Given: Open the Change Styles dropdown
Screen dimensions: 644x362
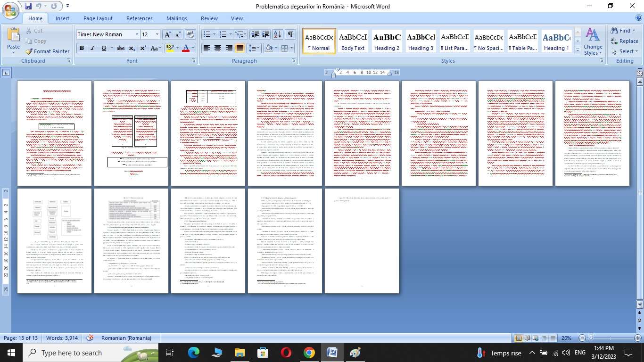Looking at the screenshot, I should click(593, 41).
